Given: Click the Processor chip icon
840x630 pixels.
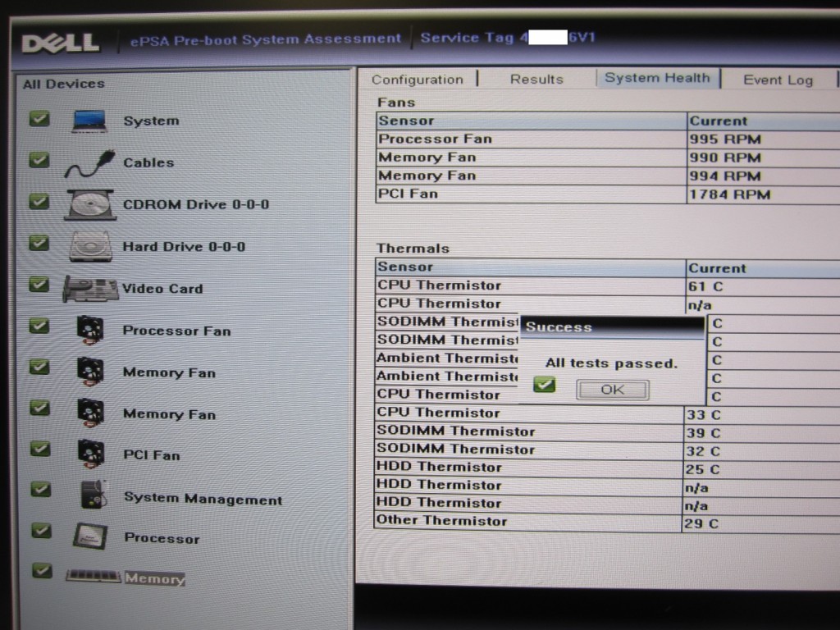Looking at the screenshot, I should click(90, 536).
